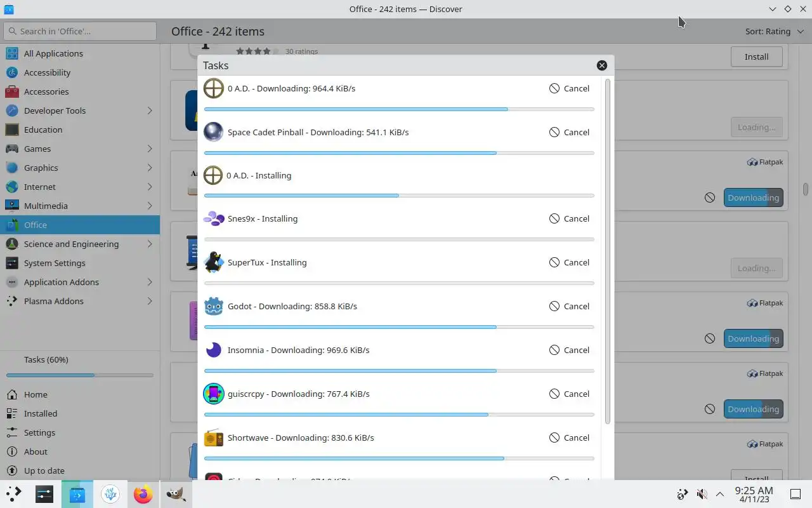Launch Firefox from the taskbar

tap(143, 494)
